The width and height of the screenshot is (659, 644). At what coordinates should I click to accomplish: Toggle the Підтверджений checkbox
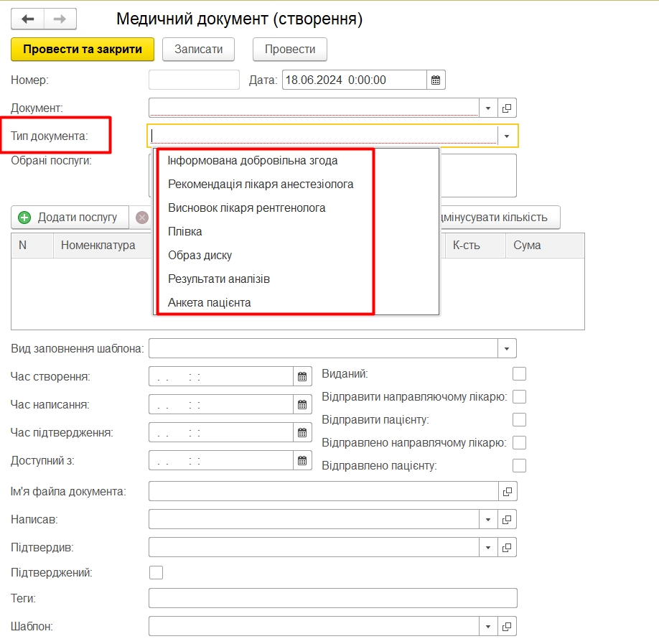tap(156, 572)
